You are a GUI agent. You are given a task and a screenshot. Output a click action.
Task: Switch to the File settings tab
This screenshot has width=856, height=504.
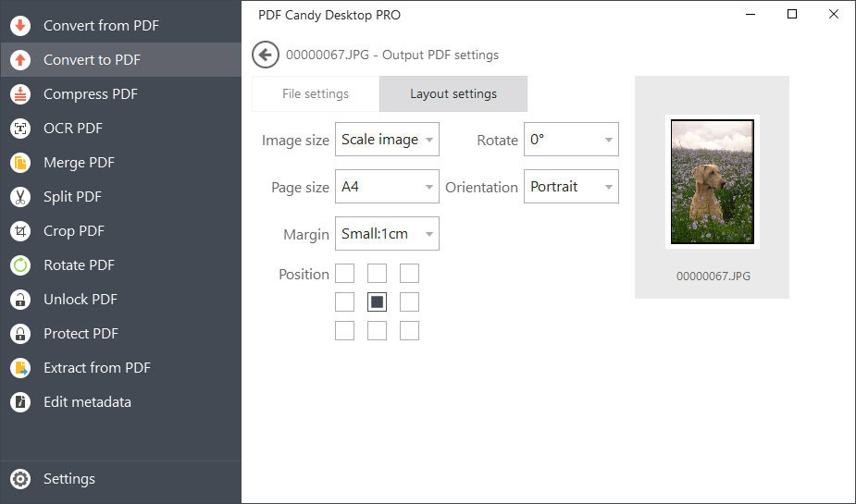(316, 93)
